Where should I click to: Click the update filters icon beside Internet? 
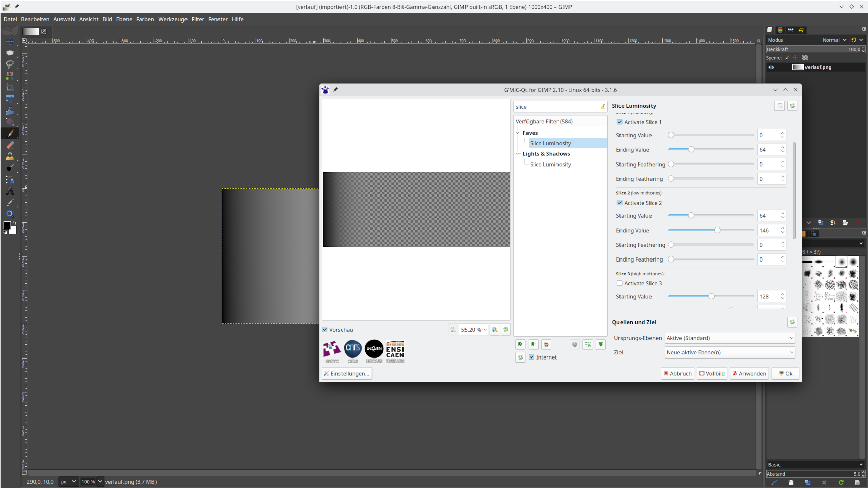[520, 357]
